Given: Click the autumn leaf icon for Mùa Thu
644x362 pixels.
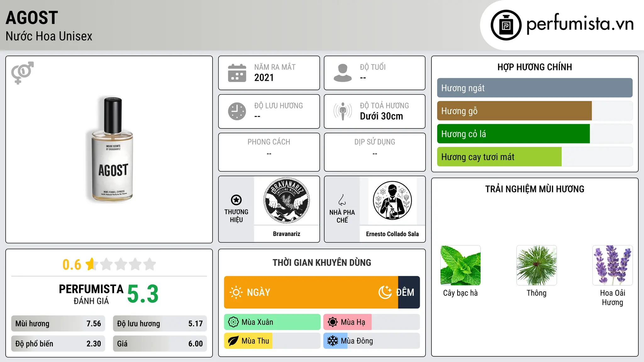Looking at the screenshot, I should [233, 341].
